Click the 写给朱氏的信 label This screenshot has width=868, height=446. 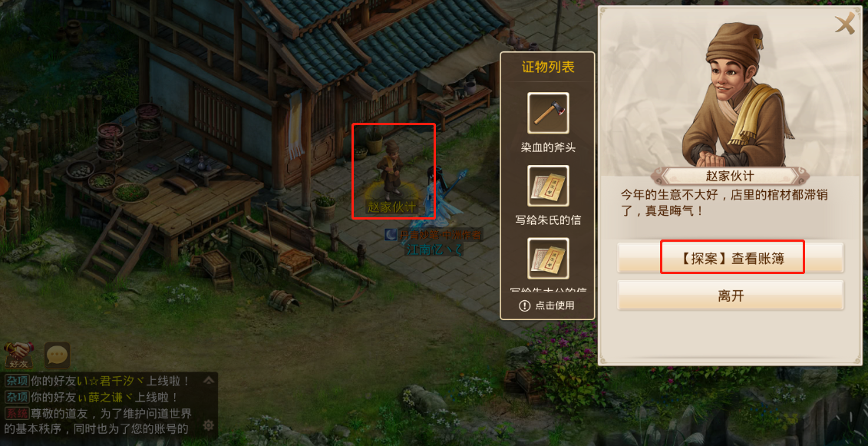548,220
